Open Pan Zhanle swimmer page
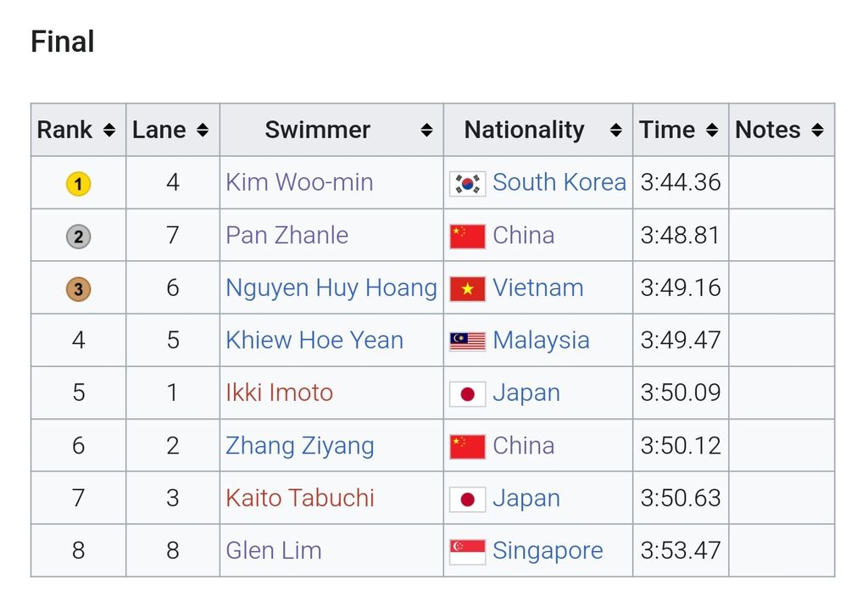Screen dimensions: 868x607 click(x=287, y=235)
